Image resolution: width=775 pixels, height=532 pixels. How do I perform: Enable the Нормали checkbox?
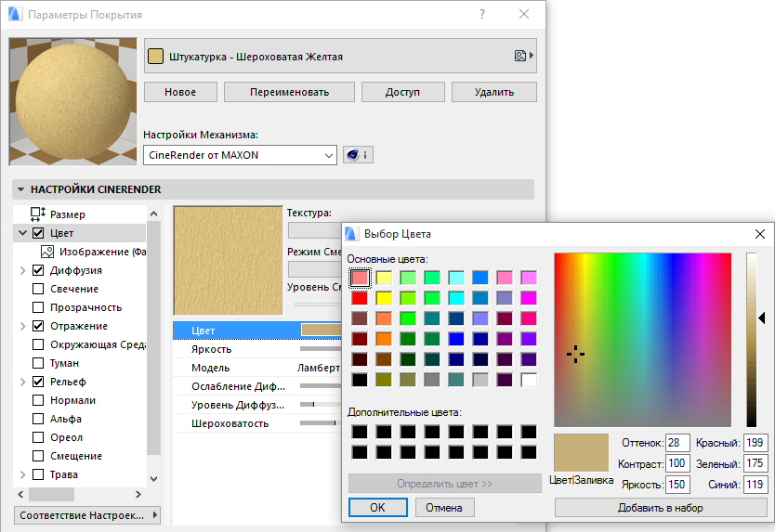38,400
